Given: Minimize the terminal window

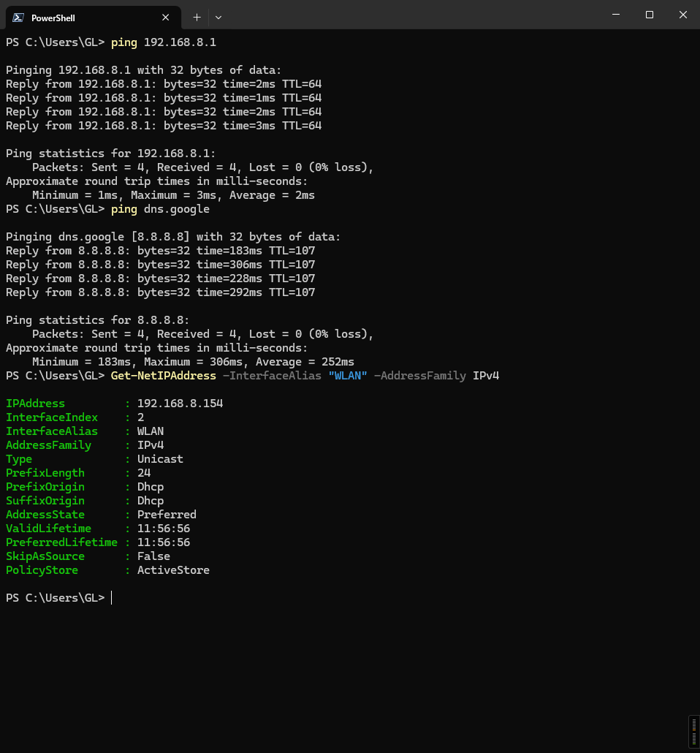Looking at the screenshot, I should pos(616,15).
